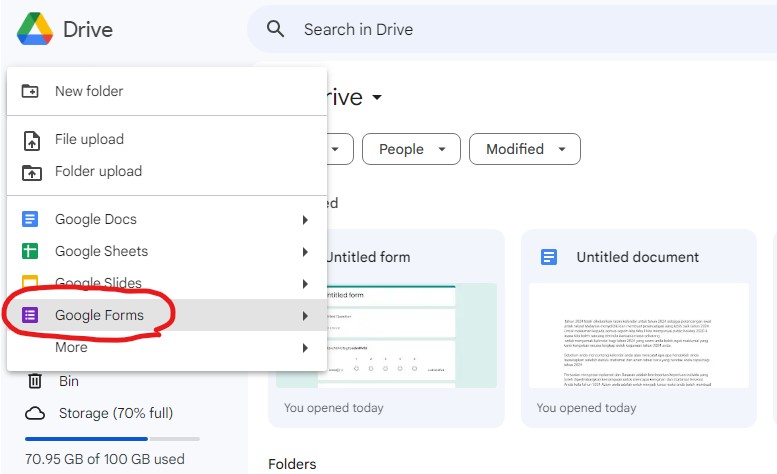
Task: Click the purple Google Forms icon
Action: click(x=31, y=316)
